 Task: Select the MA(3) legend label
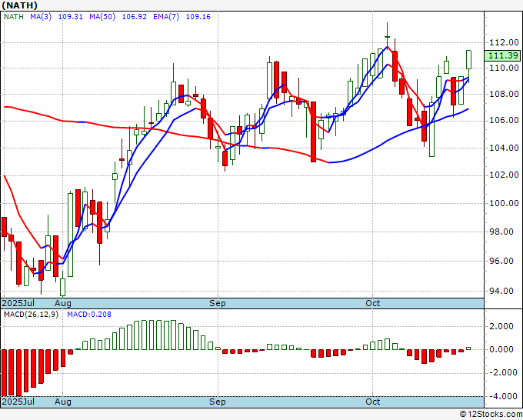41,16
